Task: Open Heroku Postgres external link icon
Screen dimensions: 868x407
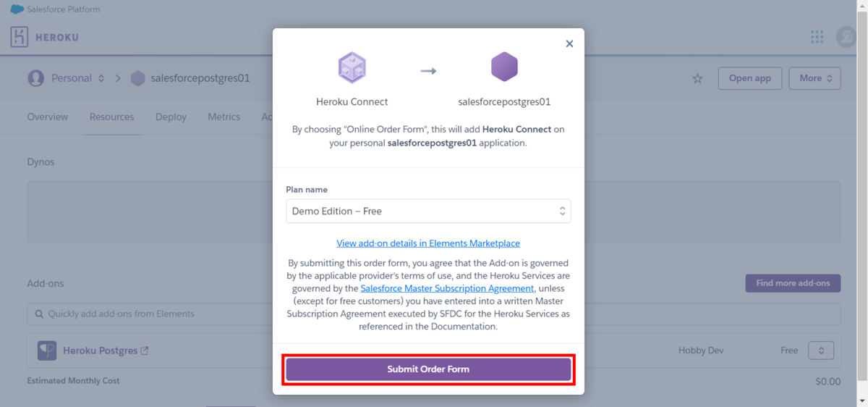Action: point(145,351)
